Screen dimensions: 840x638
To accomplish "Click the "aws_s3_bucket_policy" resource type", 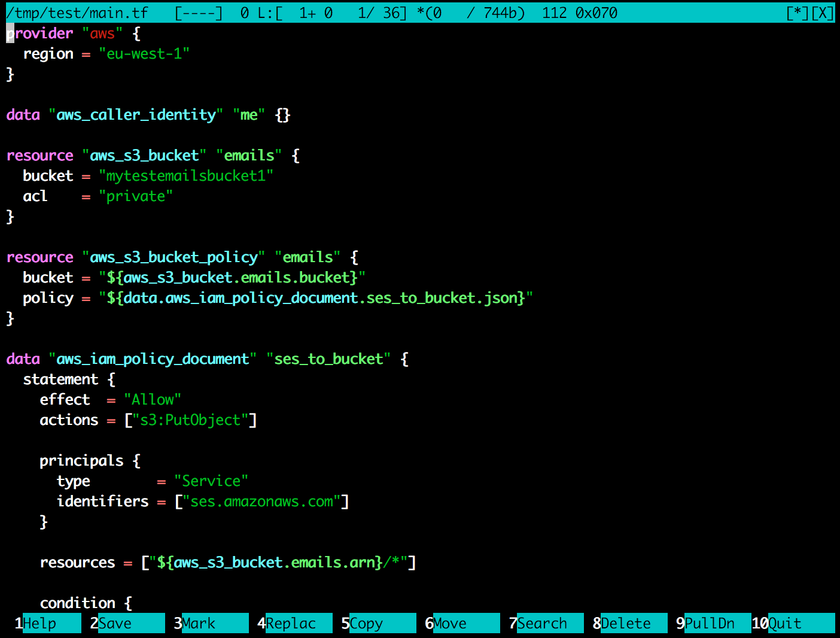I will tap(174, 257).
